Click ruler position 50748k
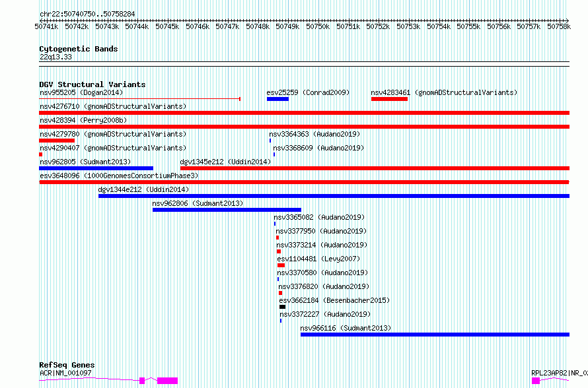This screenshot has height=388, width=588. 258,26
